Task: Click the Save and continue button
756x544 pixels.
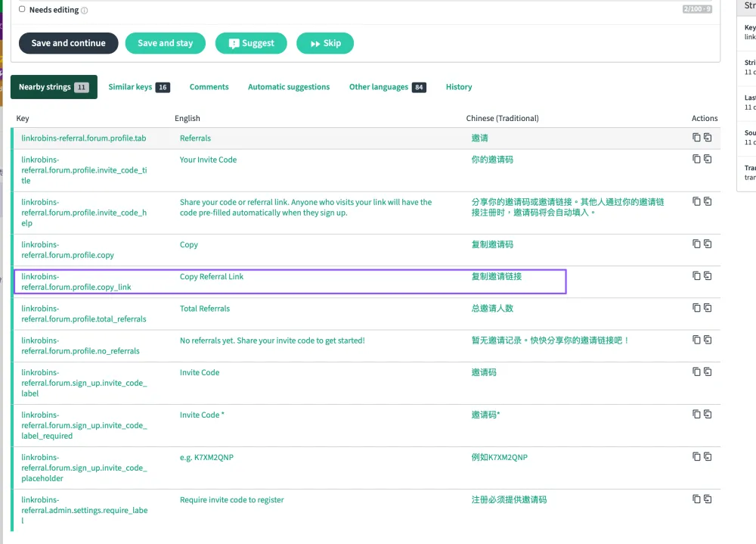Action: (69, 43)
